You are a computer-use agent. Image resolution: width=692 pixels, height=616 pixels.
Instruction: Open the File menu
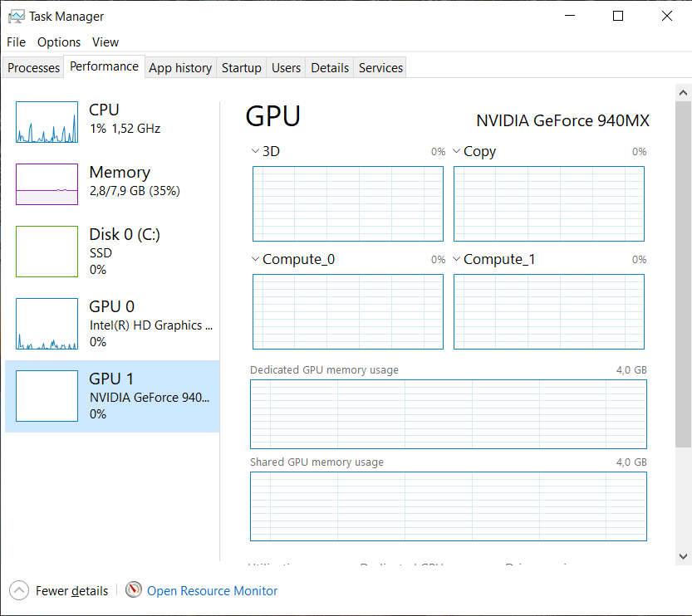[16, 42]
